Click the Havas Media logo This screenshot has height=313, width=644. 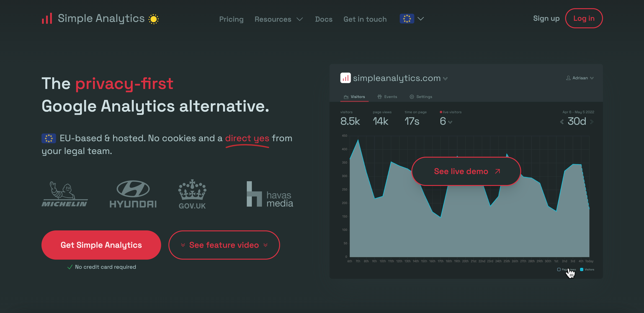point(270,194)
